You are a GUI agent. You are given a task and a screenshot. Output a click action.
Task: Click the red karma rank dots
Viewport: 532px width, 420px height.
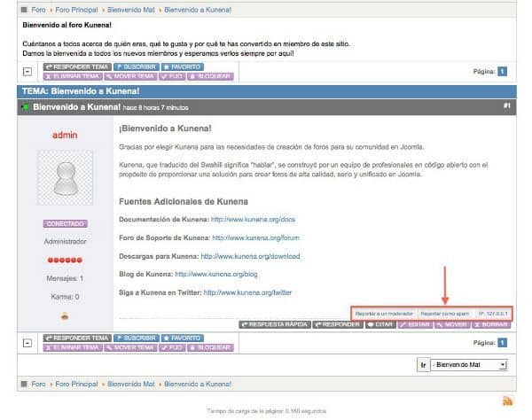[65, 260]
